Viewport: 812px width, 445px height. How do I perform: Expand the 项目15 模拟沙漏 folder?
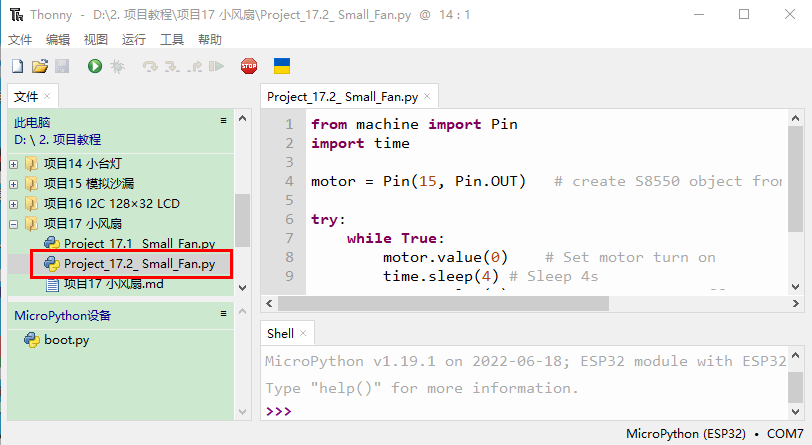[x=14, y=184]
